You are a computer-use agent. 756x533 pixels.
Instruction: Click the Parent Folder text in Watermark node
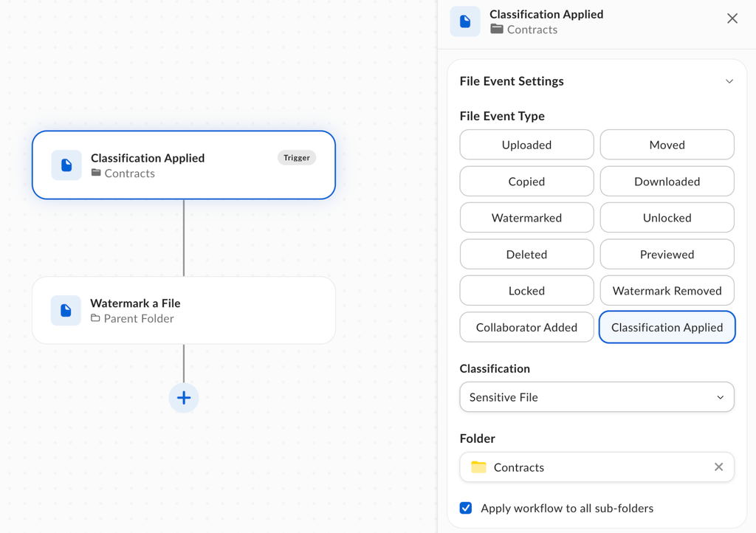pos(139,319)
